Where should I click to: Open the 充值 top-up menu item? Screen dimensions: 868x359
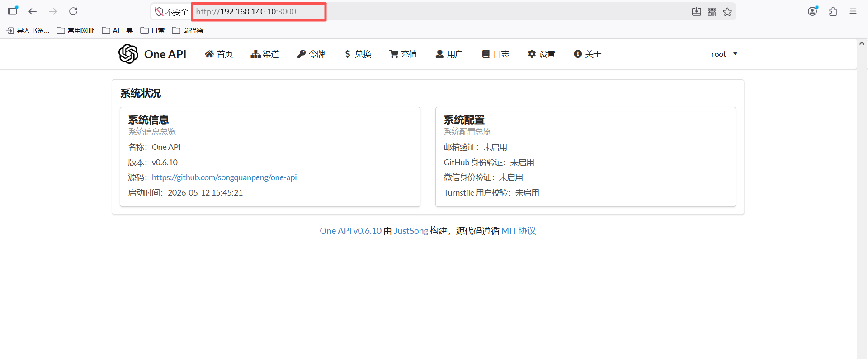coord(403,54)
